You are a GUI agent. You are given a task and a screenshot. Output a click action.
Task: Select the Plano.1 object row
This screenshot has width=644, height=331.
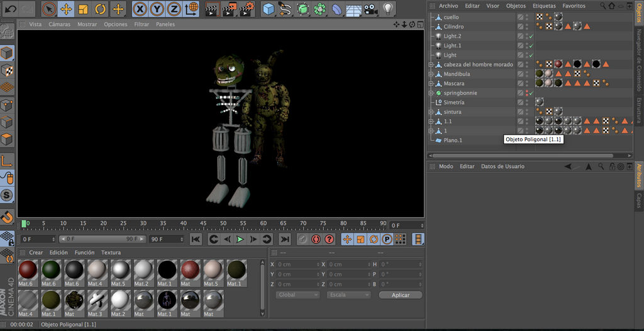453,140
